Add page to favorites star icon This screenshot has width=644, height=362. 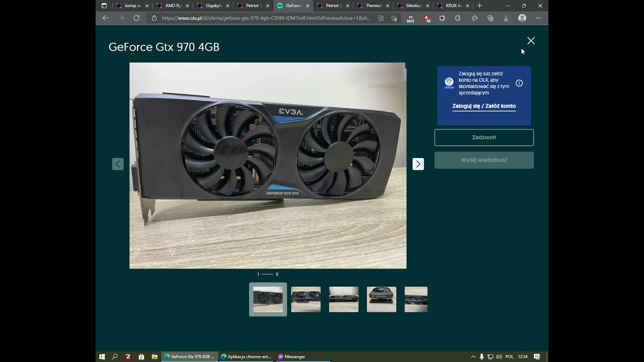click(x=394, y=18)
